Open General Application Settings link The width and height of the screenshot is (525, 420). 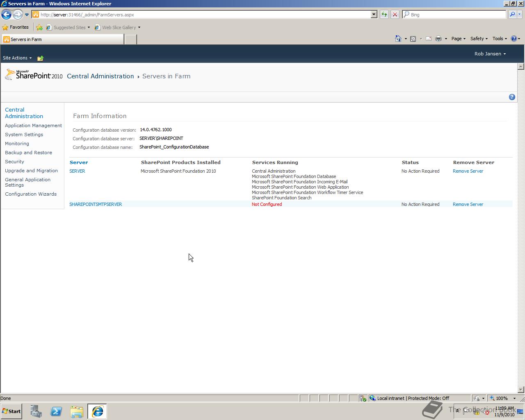tap(27, 182)
